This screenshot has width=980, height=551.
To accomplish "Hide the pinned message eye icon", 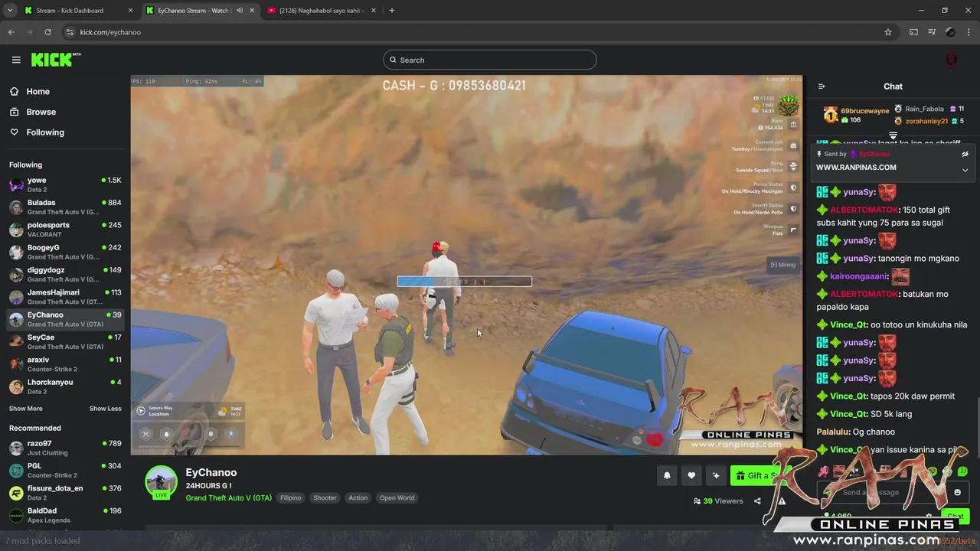I will click(965, 154).
